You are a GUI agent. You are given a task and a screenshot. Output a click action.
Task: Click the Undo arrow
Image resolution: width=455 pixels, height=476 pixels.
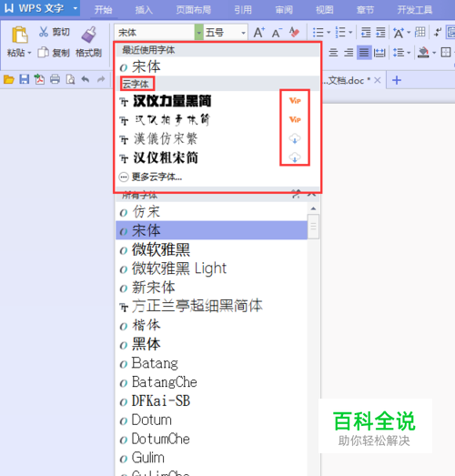[86, 79]
